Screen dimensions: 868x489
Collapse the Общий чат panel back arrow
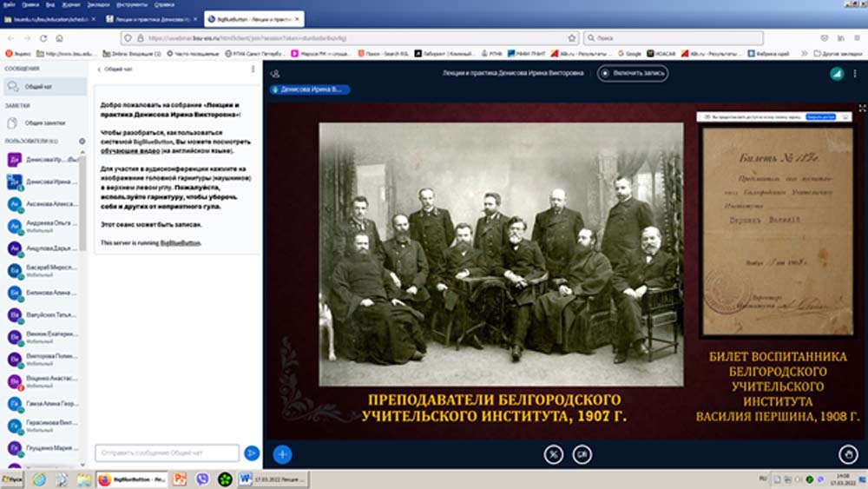pyautogui.click(x=99, y=69)
